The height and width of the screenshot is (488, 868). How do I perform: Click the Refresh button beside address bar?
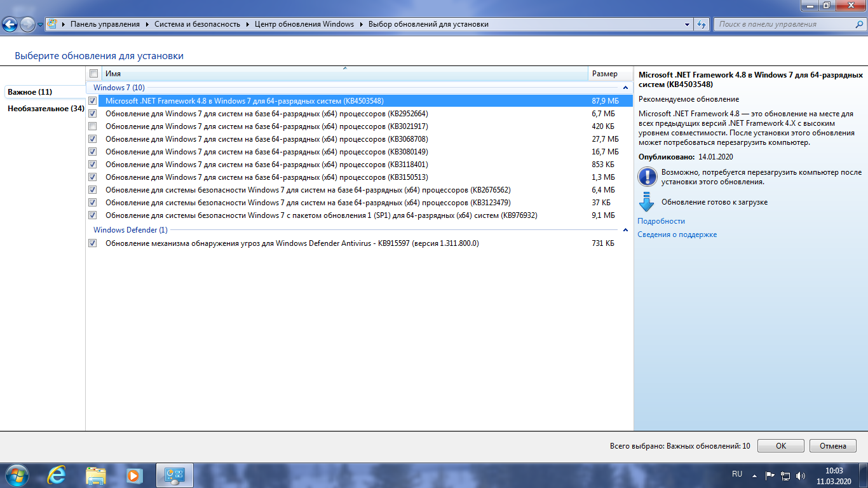pyautogui.click(x=702, y=24)
